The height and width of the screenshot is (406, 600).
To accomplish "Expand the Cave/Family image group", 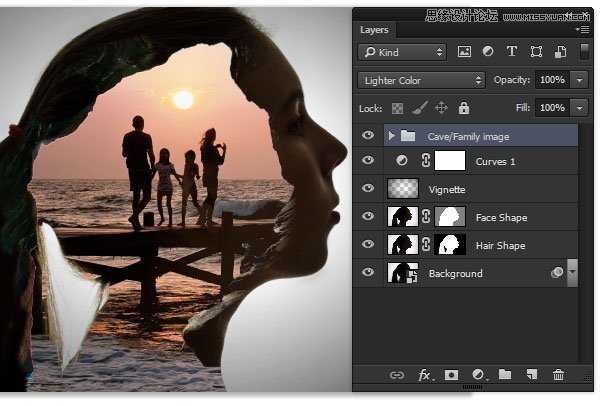I will coord(391,135).
